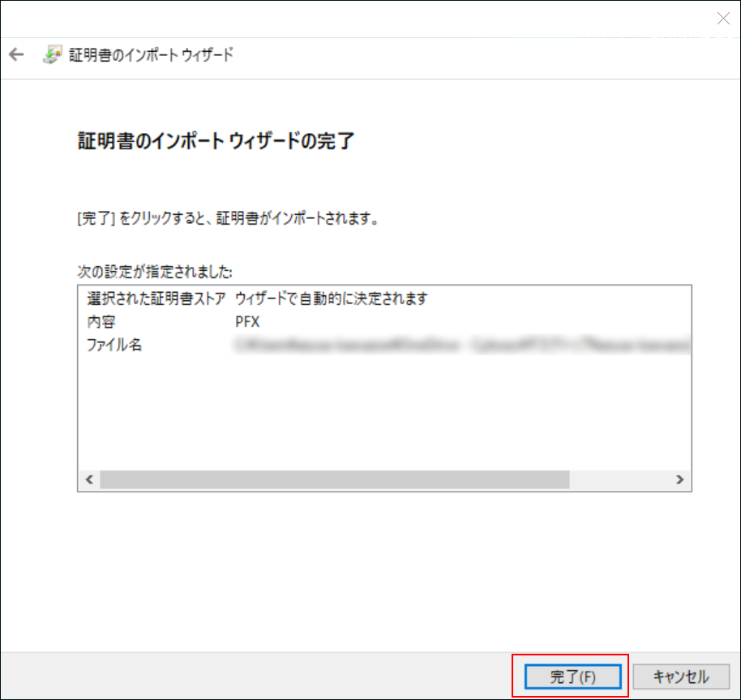The width and height of the screenshot is (741, 700).
Task: Click the キャンセル cancel button
Action: tap(681, 676)
